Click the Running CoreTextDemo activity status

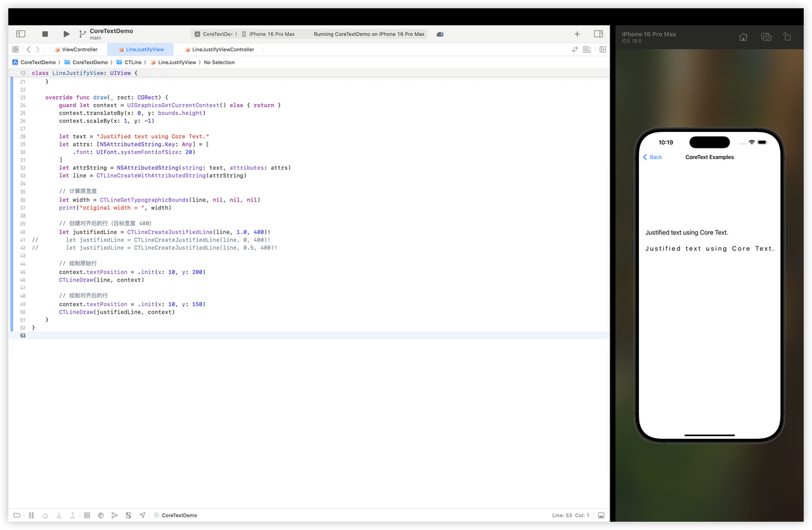369,34
